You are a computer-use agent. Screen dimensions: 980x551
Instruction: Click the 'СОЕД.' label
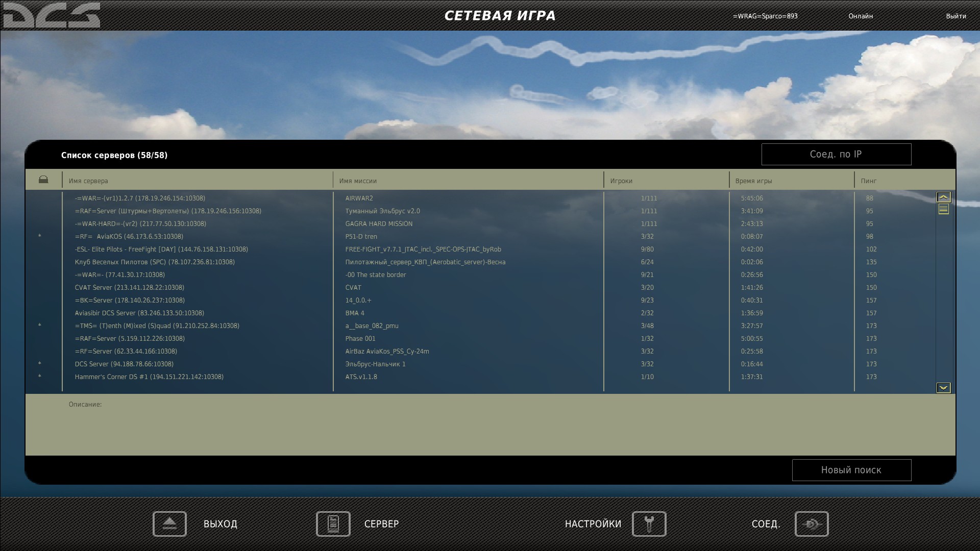click(766, 524)
